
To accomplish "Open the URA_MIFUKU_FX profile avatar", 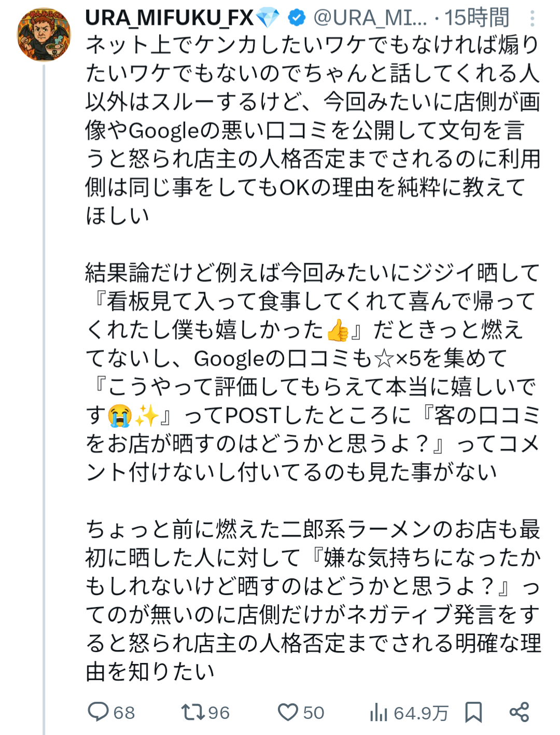I will coord(44,35).
